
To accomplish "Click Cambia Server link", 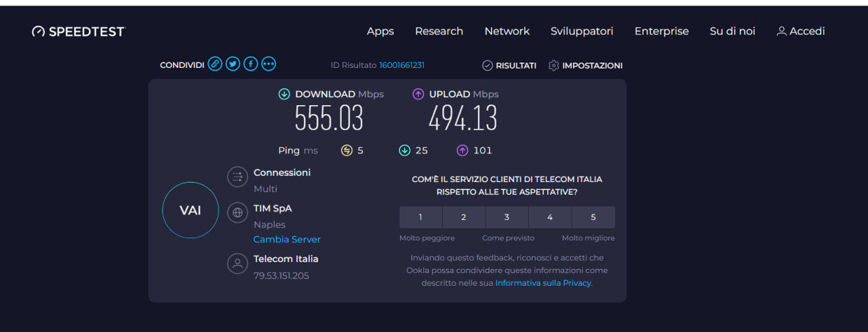I will (287, 240).
